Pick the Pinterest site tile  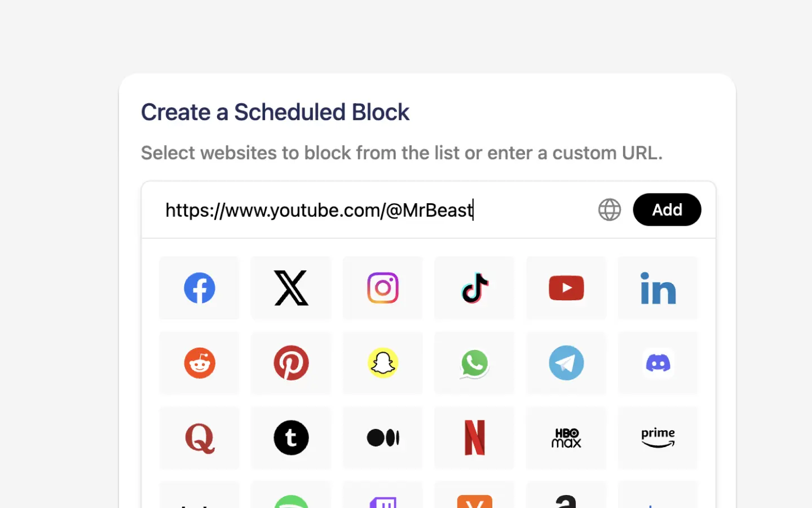point(291,363)
